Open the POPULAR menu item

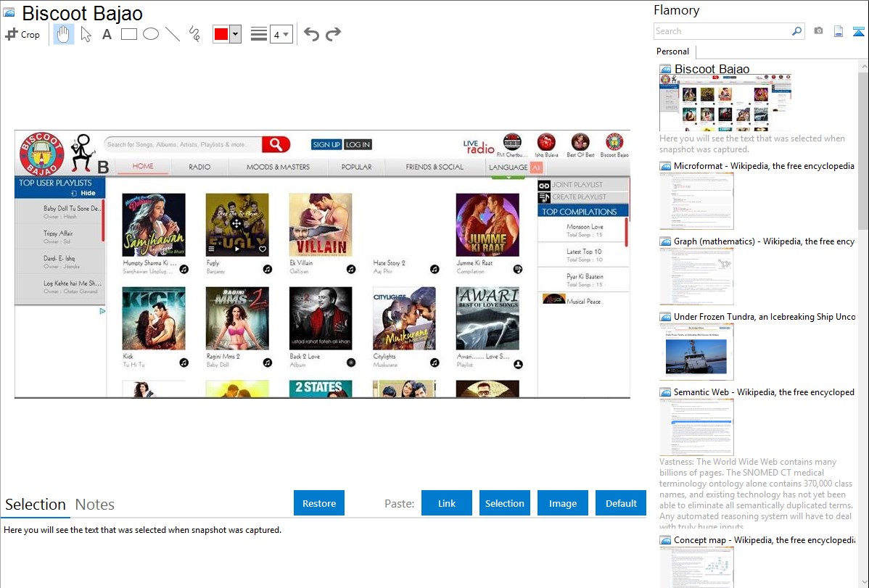click(356, 167)
